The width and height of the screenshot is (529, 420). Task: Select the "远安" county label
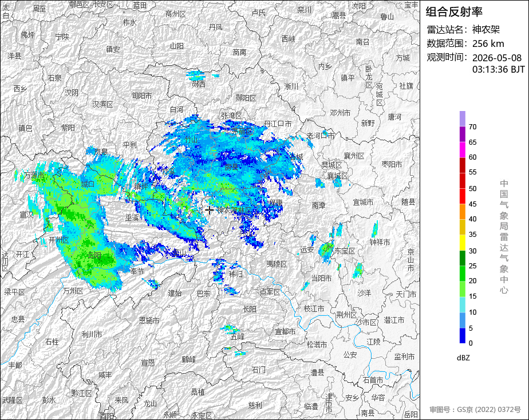pos(307,250)
